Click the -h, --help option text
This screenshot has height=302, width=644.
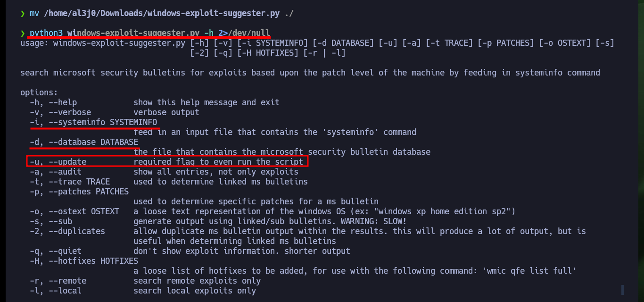coord(53,102)
